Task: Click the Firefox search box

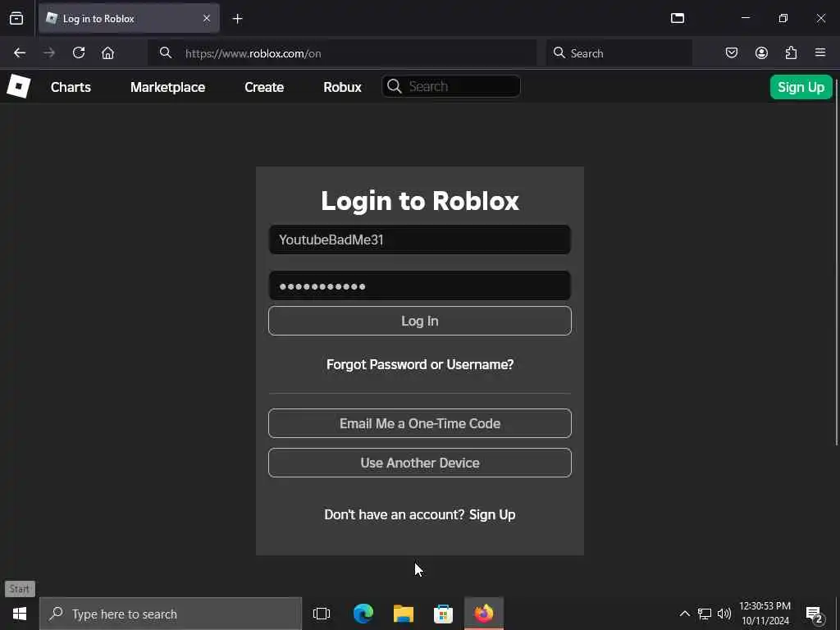Action: coord(619,53)
